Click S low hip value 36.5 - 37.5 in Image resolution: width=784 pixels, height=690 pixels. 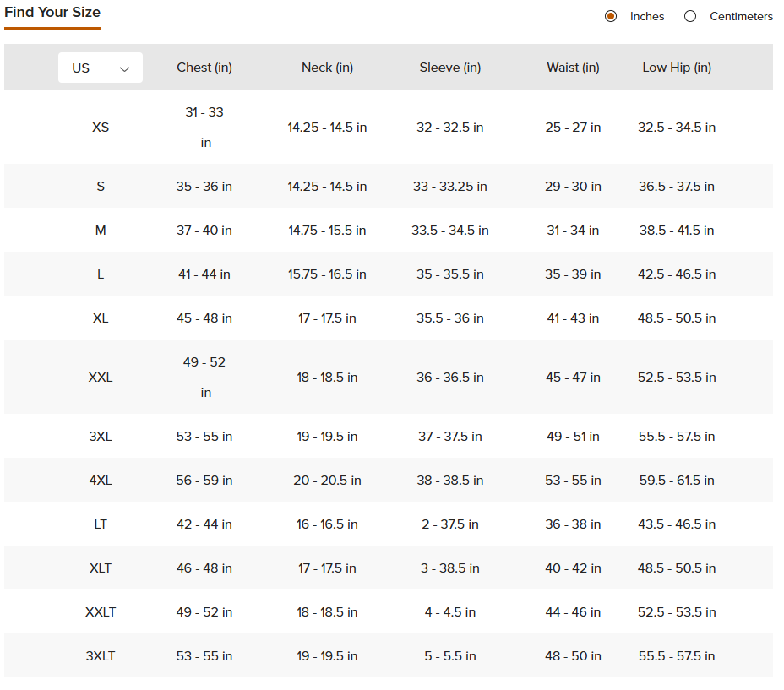tap(677, 187)
